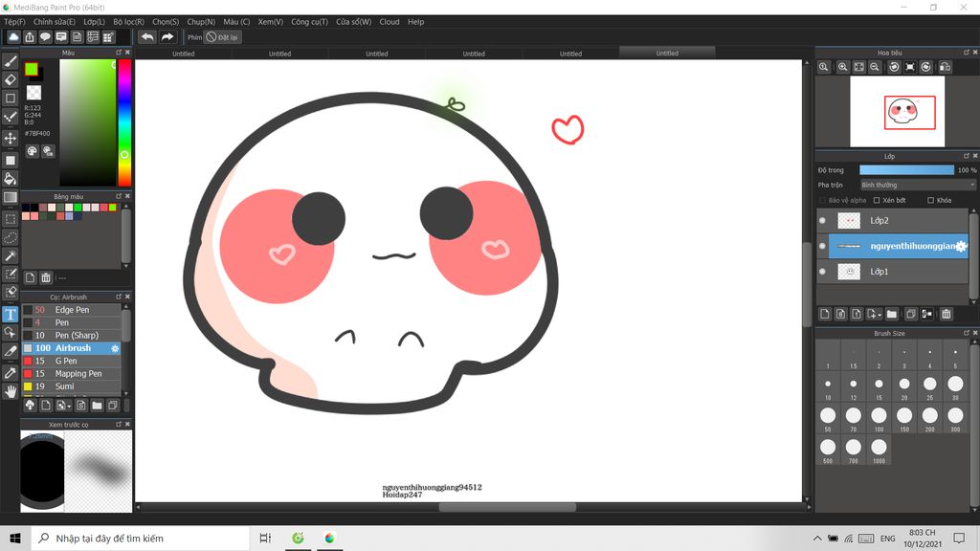
Task: Show hidden system tray icons
Action: [x=817, y=538]
